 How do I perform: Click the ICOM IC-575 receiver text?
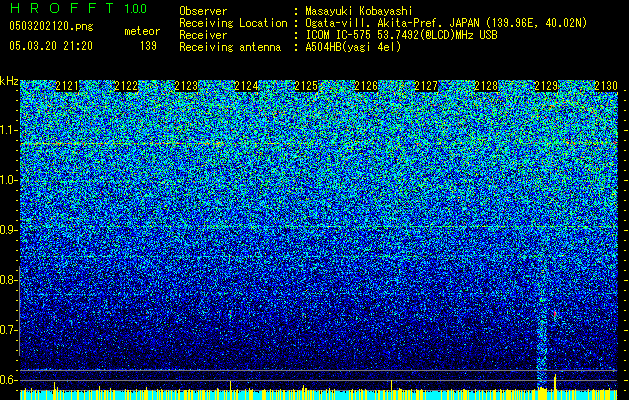pos(401,35)
